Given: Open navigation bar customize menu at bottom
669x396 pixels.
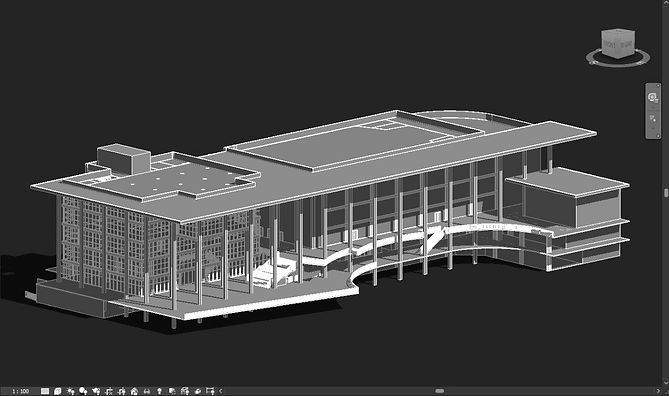Looking at the screenshot, I should point(658,136).
